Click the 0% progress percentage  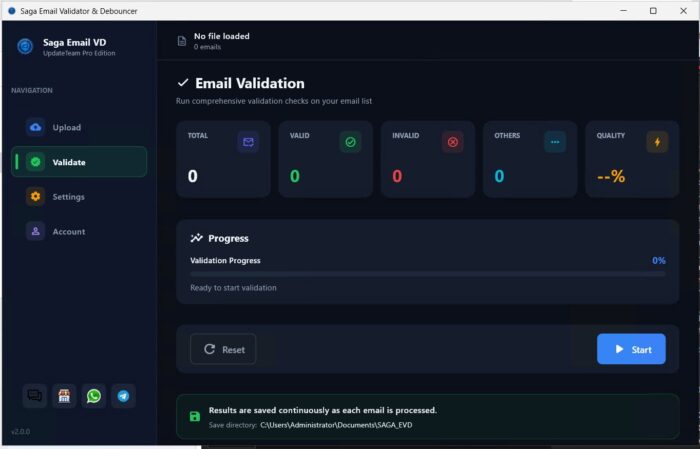658,260
